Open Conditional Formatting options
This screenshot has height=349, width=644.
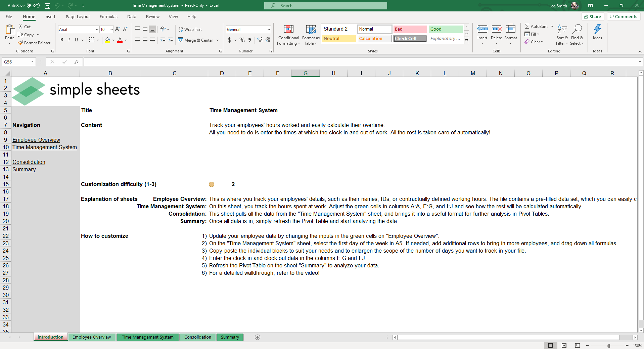pos(288,35)
